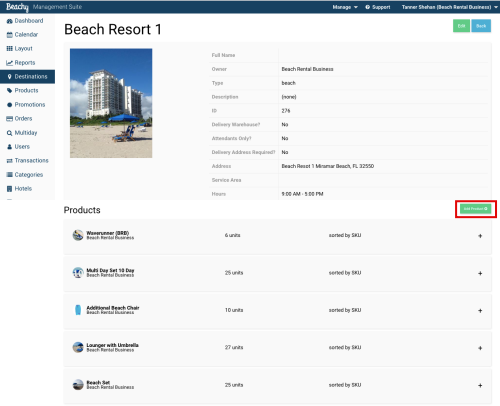Screen dimensions: 500x406
Task: Select Destinations in the sidebar
Action: pos(27,77)
